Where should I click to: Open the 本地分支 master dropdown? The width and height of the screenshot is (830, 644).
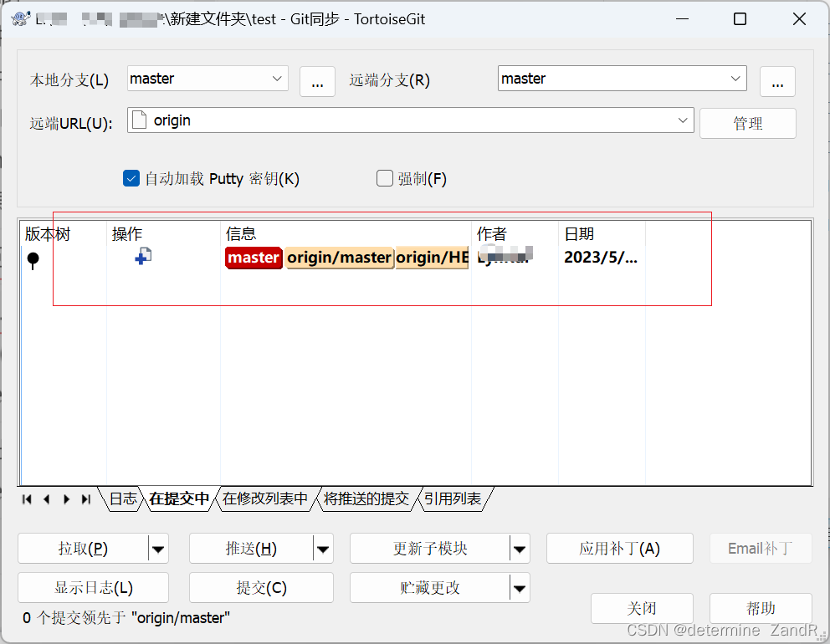277,79
